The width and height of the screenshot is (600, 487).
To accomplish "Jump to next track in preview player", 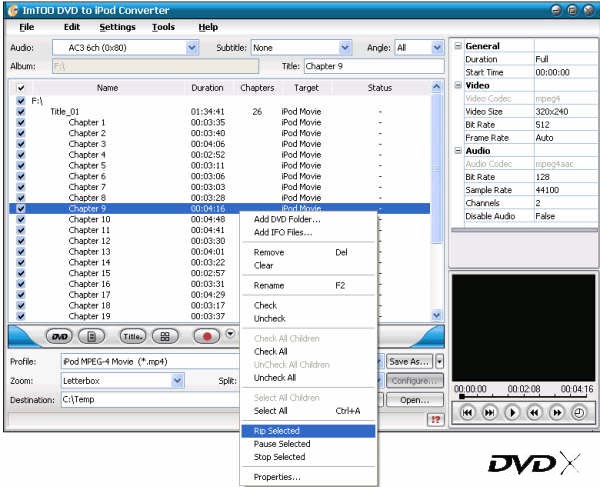I will point(489,413).
